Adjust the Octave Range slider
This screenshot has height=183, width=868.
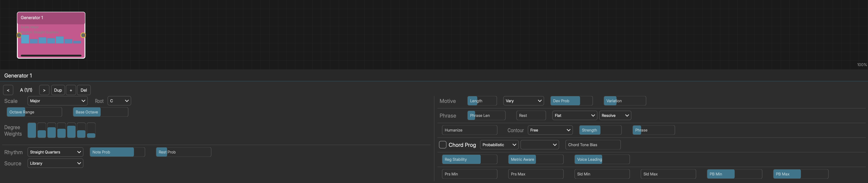click(34, 112)
